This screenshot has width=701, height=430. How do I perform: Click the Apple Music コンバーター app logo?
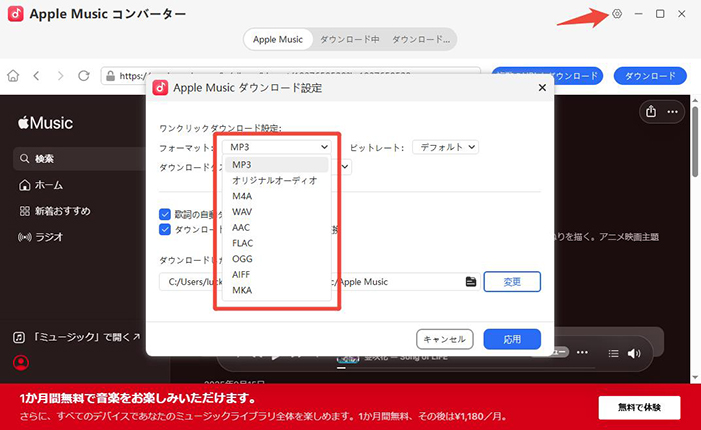16,14
